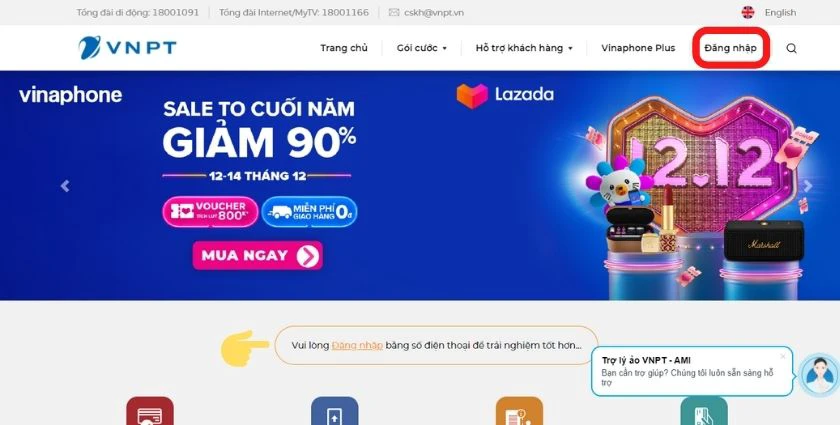This screenshot has width=840, height=425.
Task: Open the Trang chủ menu item
Action: pyautogui.click(x=344, y=48)
